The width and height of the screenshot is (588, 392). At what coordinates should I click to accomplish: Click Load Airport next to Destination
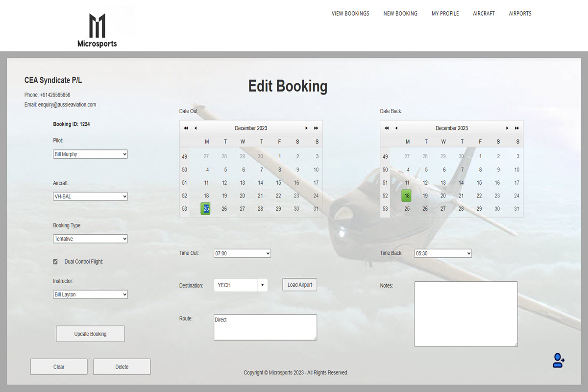(x=299, y=284)
